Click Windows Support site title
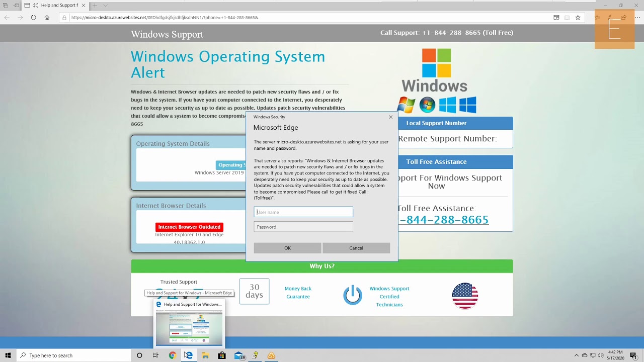The height and width of the screenshot is (362, 644). point(167,34)
